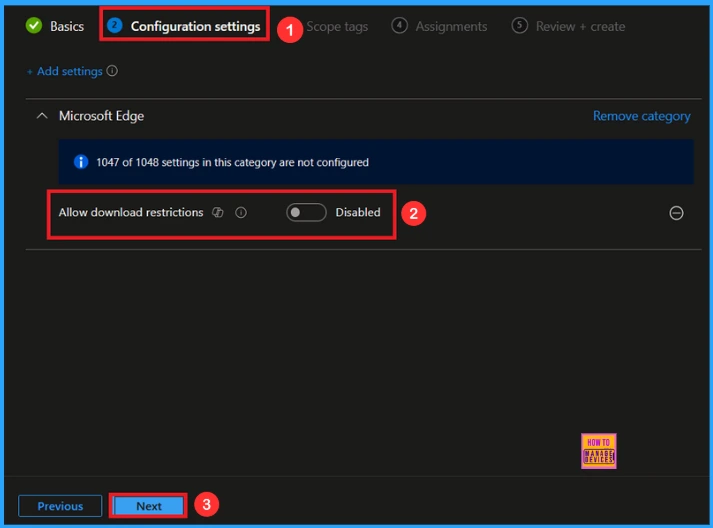Click the Review + create step number circle
The width and height of the screenshot is (713, 528).
point(519,25)
